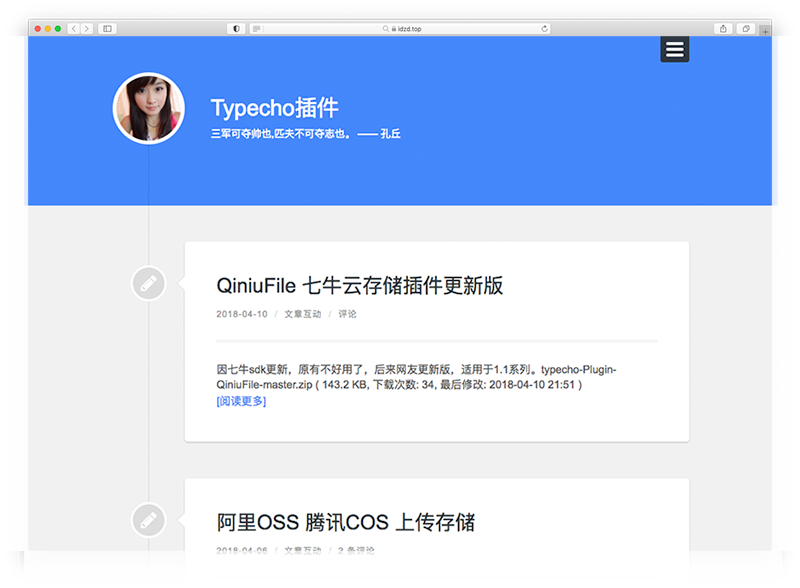Click the pencil icon beside the QiniuFile post
The image size is (800, 588).
click(148, 284)
